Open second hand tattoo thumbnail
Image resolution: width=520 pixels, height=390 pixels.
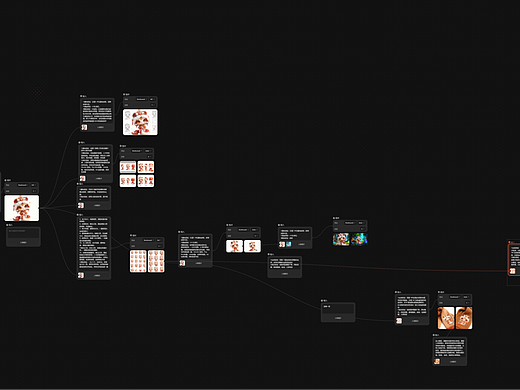[x=464, y=318]
